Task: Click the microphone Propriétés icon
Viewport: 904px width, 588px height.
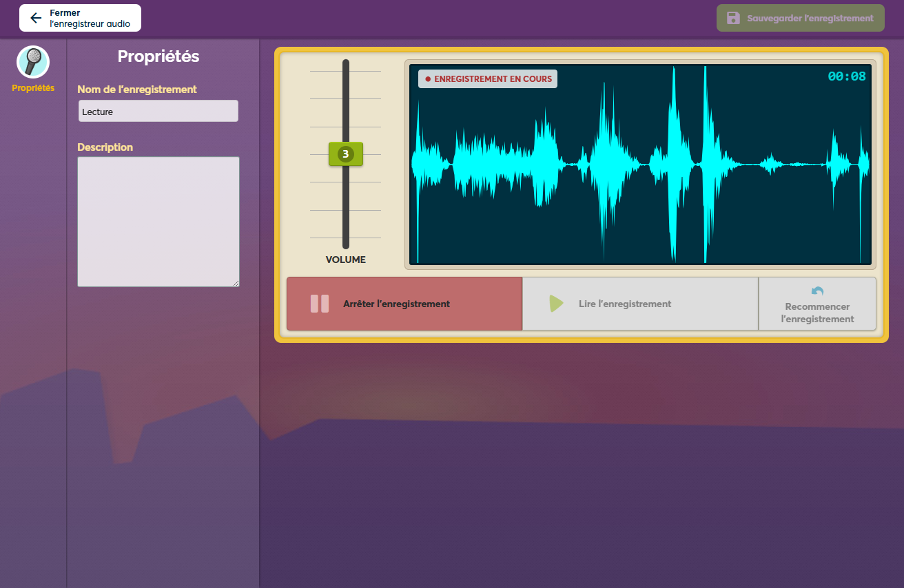Action: (x=33, y=62)
